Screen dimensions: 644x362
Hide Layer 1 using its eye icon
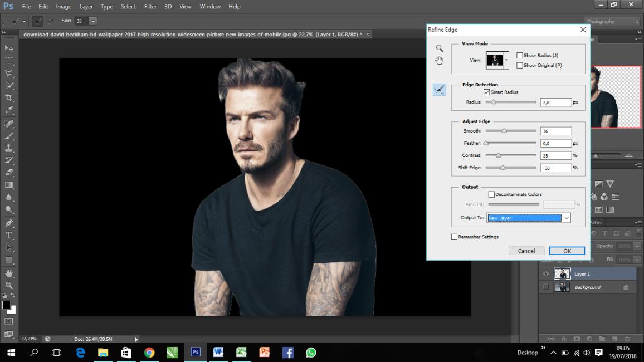(x=546, y=274)
